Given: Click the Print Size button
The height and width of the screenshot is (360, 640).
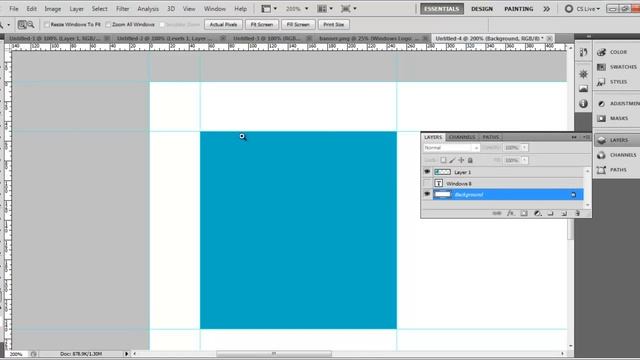Looking at the screenshot, I should (x=333, y=25).
